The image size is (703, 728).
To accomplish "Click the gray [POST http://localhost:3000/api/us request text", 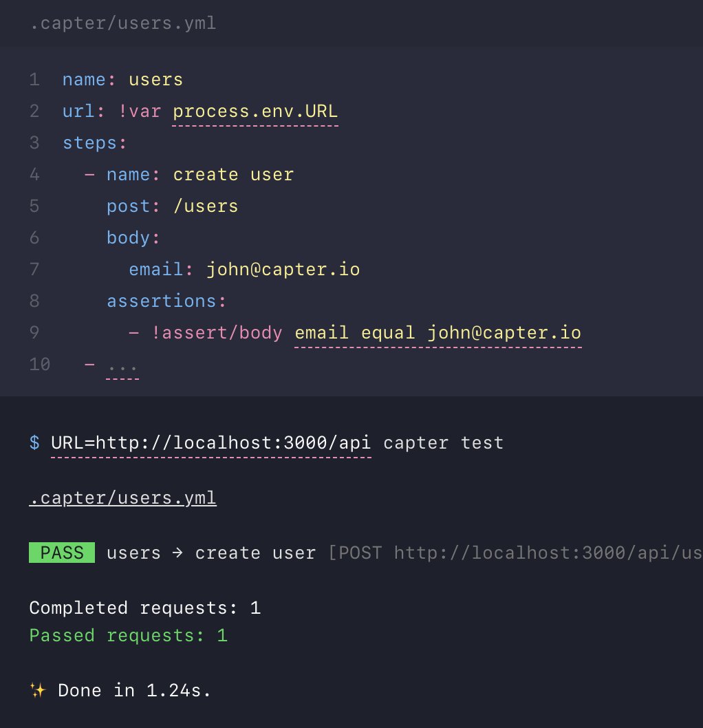I will tap(515, 553).
